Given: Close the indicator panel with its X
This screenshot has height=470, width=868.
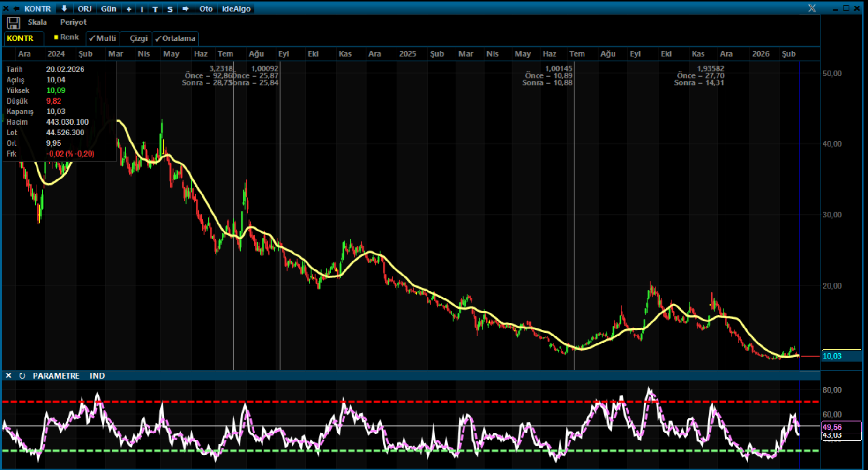Looking at the screenshot, I should (x=8, y=376).
